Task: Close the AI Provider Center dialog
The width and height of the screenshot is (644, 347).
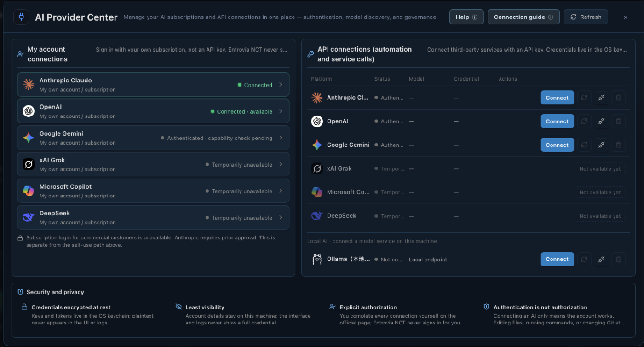Action: 626,17
